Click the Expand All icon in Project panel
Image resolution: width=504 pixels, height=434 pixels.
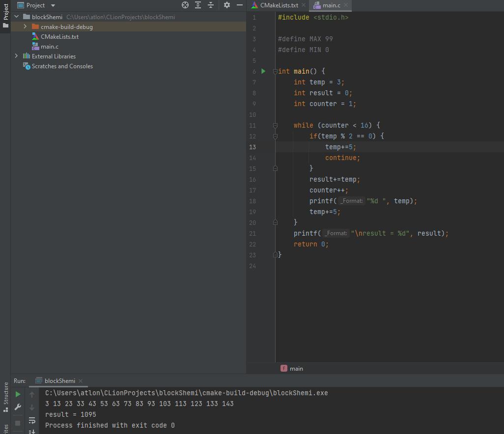pos(198,5)
